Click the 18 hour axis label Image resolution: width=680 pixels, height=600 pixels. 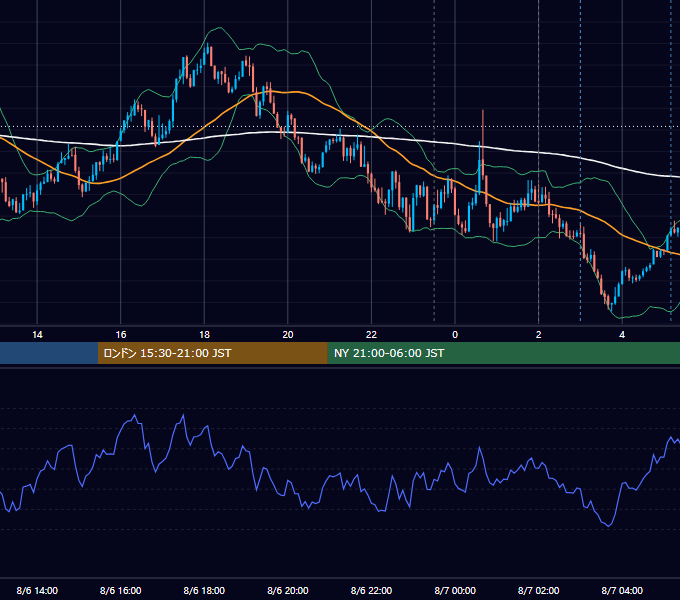204,335
